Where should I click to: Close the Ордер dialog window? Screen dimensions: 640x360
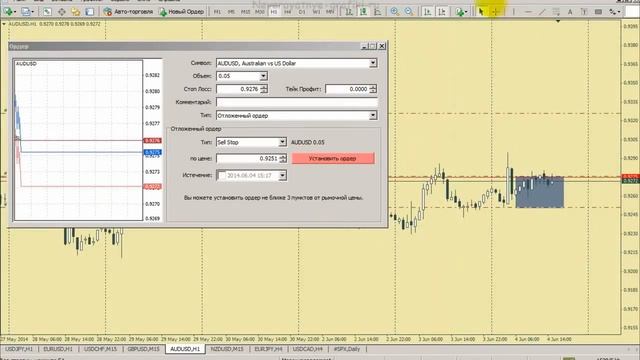point(382,46)
